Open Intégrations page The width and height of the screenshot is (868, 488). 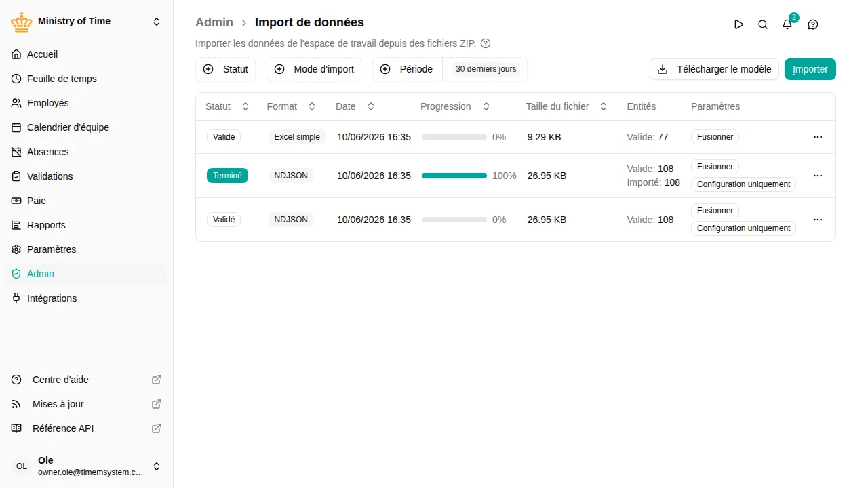86,298
